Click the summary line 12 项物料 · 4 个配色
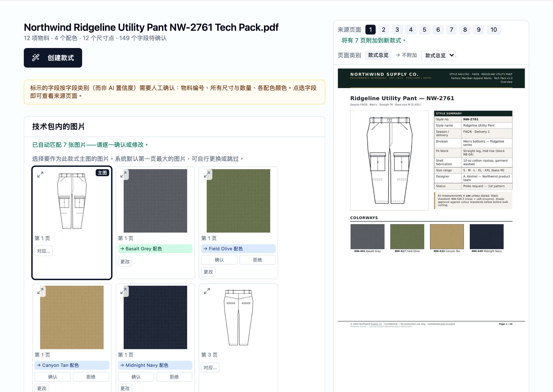This screenshot has width=553, height=392. point(95,38)
